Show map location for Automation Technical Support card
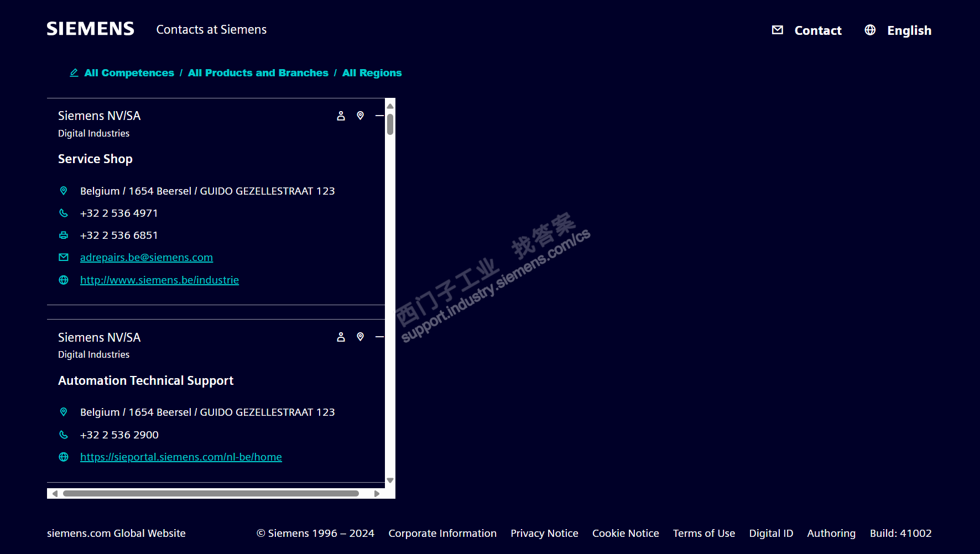The image size is (980, 554). pos(360,337)
